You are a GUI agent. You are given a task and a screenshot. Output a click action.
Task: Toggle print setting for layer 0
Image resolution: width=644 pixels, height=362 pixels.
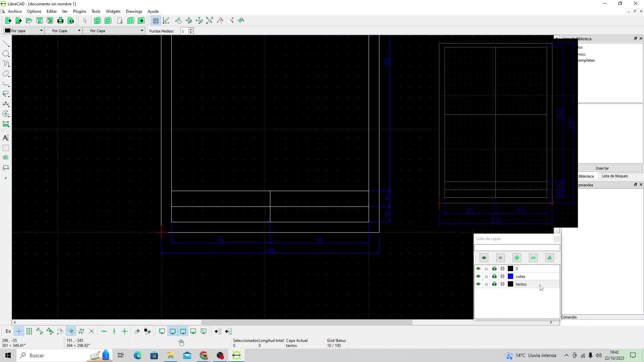(x=494, y=269)
